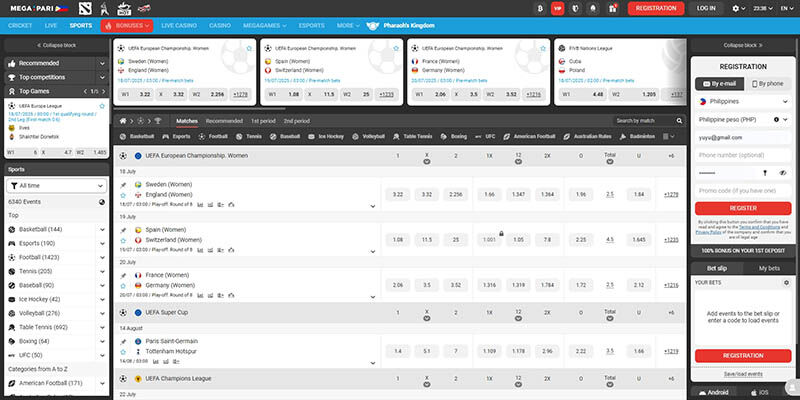Filter by Esports in sports strip
The image size is (800, 400).
coord(176,137)
